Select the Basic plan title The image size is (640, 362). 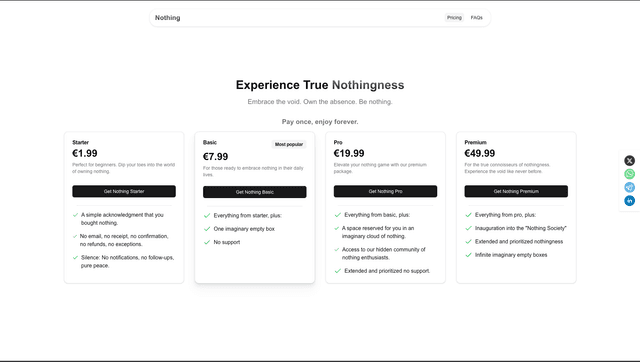(x=210, y=142)
